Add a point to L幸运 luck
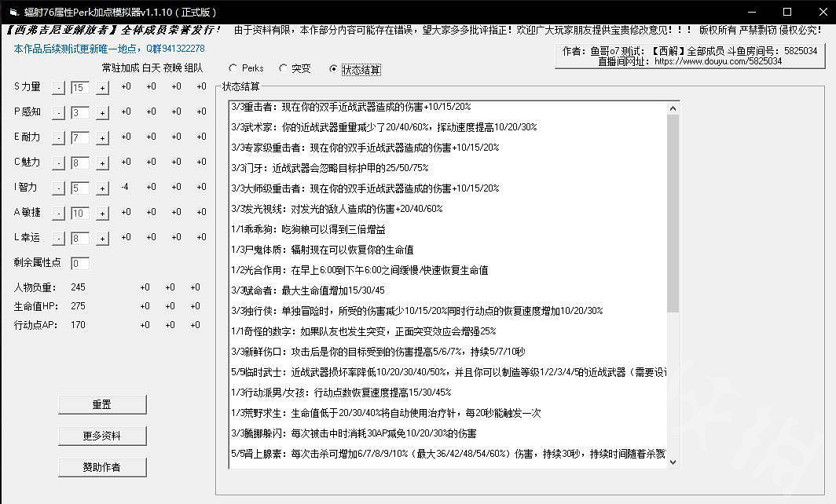Image resolution: width=836 pixels, height=504 pixels. (102, 239)
